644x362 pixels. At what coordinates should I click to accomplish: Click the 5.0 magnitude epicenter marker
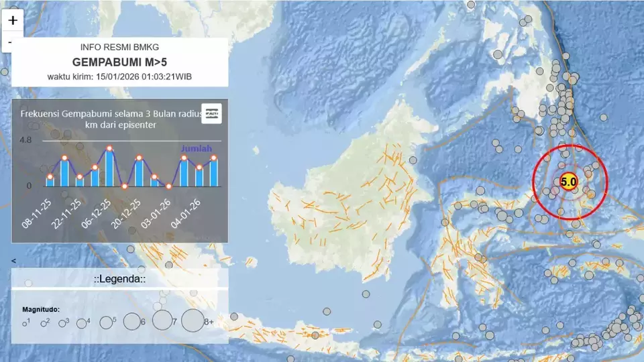point(569,182)
